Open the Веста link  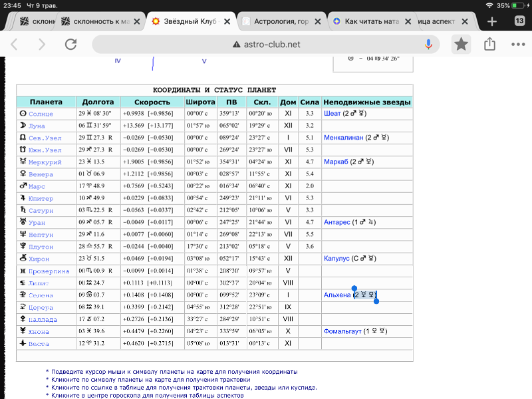click(x=39, y=344)
